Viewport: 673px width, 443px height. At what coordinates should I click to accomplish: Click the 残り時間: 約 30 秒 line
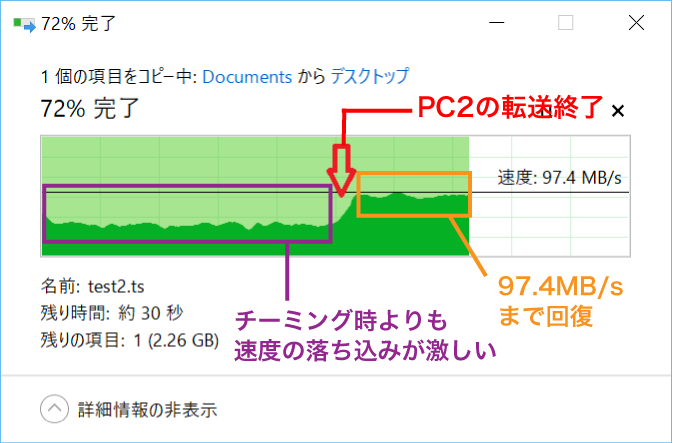point(112,313)
